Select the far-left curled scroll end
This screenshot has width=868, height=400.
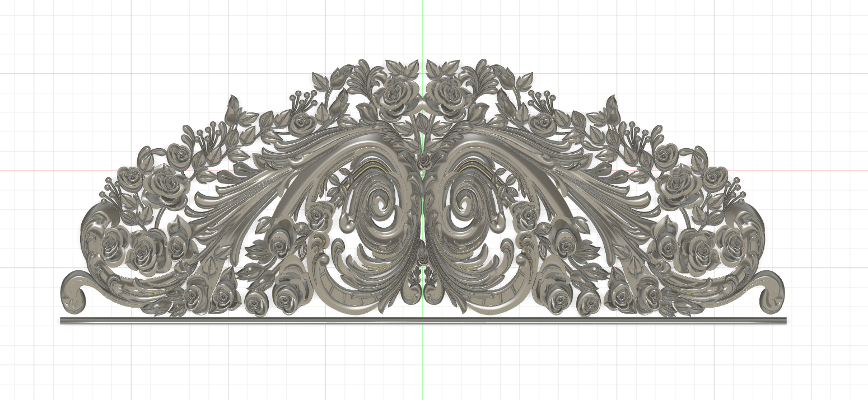pyautogui.click(x=74, y=290)
